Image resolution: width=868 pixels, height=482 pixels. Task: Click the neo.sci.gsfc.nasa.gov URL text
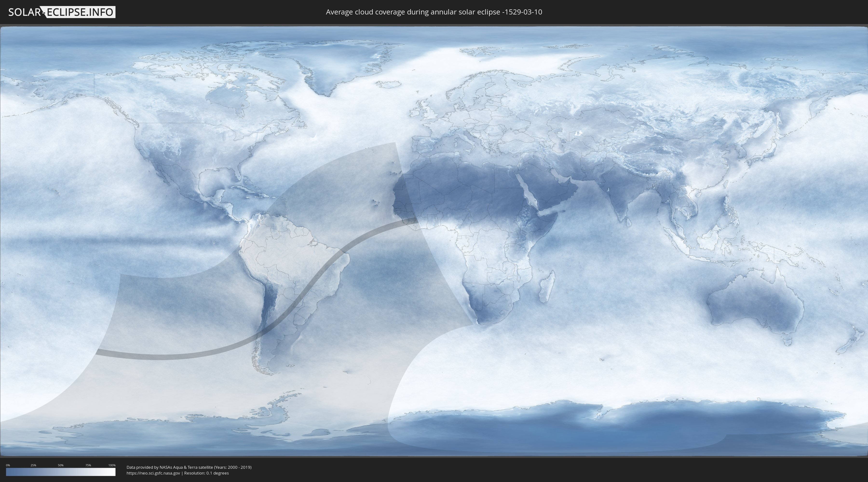point(153,473)
